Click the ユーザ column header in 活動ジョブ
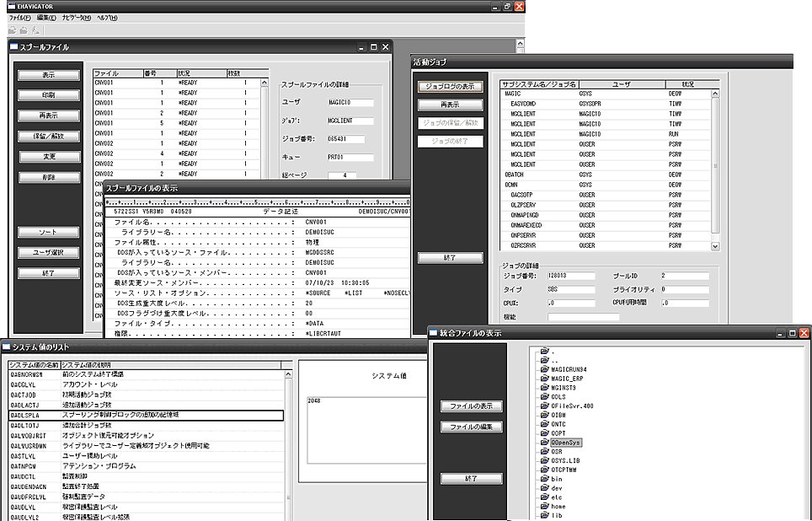Image resolution: width=812 pixels, height=521 pixels. tap(622, 84)
